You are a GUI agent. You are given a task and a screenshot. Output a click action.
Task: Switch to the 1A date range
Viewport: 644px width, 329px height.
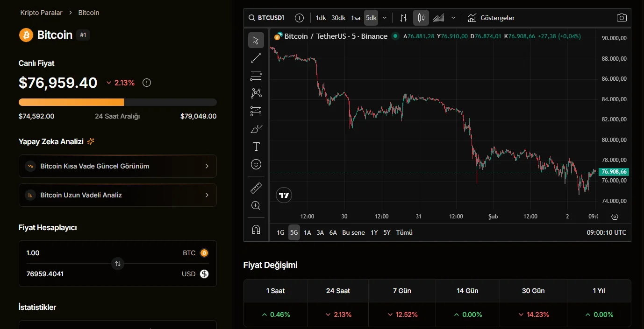click(307, 232)
